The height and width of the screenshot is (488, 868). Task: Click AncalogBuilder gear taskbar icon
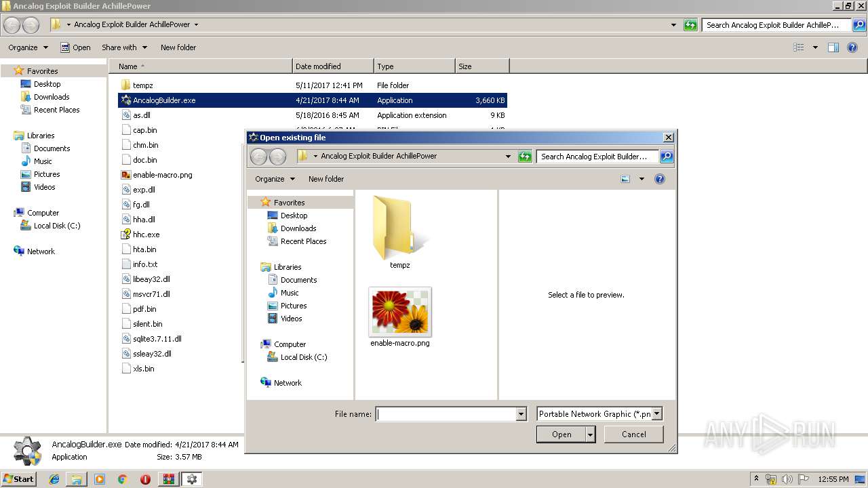point(192,479)
